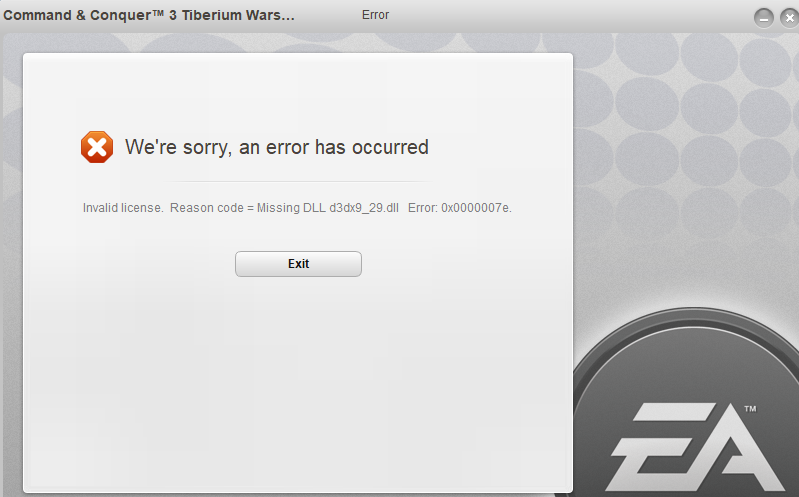Click the Exit button

[x=298, y=264]
